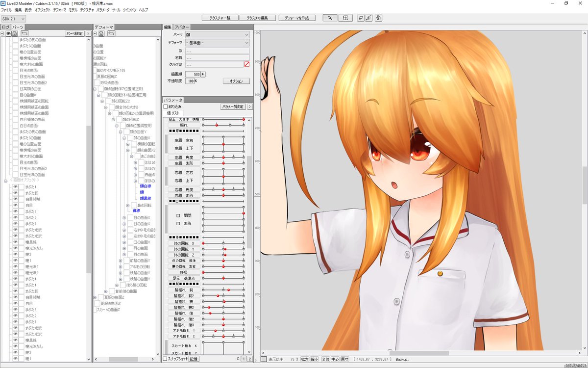
Task: Collapse all in Deformer panel with minus icon
Action: 96,34
